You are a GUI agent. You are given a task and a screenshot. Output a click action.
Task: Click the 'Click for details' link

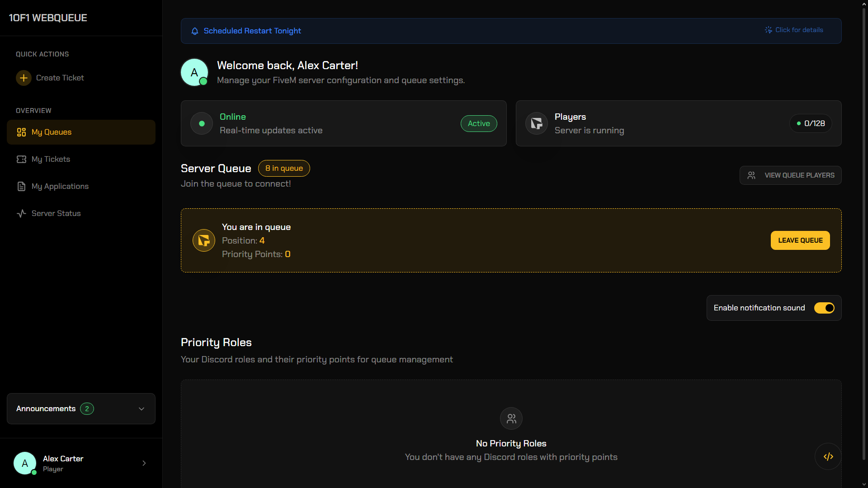coord(799,30)
